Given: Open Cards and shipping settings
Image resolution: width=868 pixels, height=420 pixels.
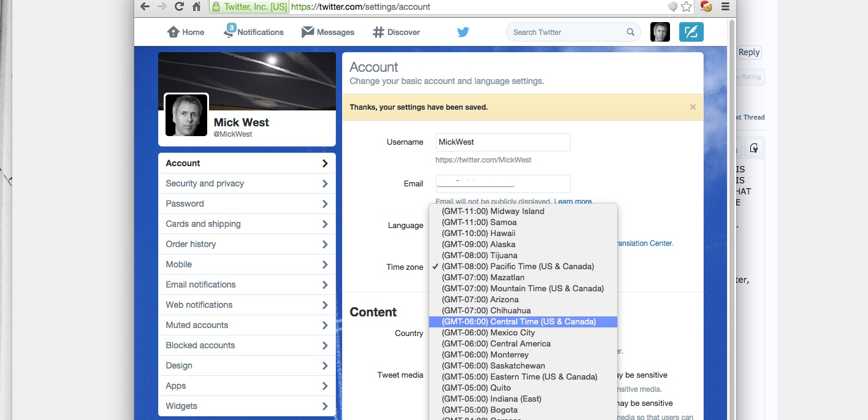Looking at the screenshot, I should coord(247,224).
